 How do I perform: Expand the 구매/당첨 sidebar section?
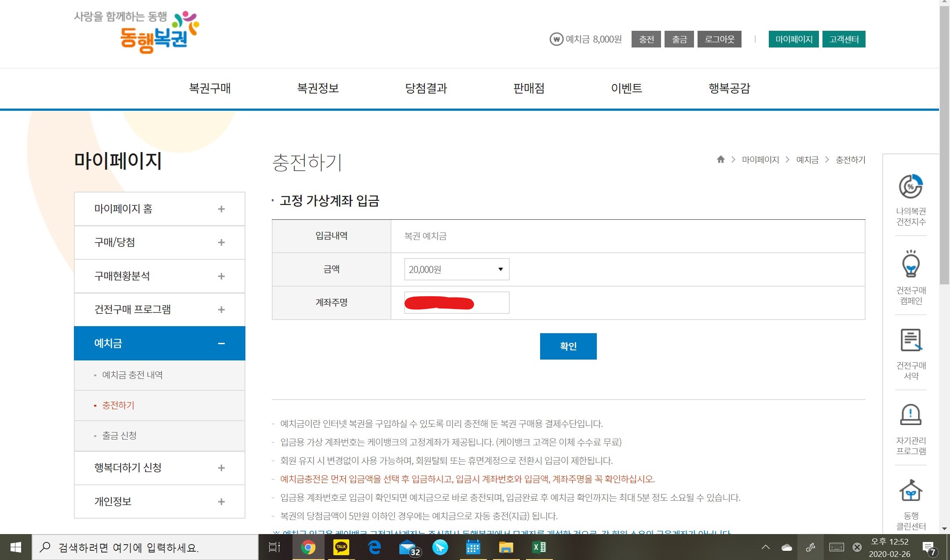[221, 243]
